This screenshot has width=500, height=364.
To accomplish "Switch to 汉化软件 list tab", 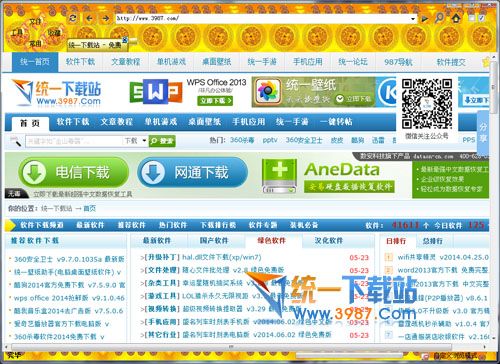I will click(x=329, y=241).
